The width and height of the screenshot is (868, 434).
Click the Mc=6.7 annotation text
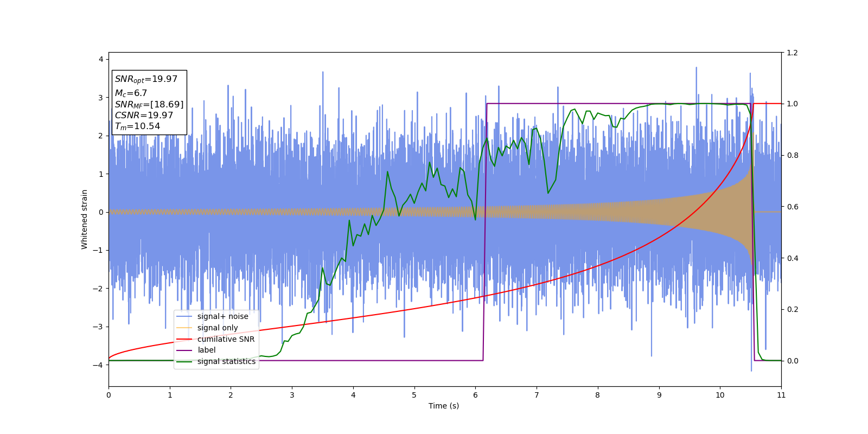tap(131, 93)
